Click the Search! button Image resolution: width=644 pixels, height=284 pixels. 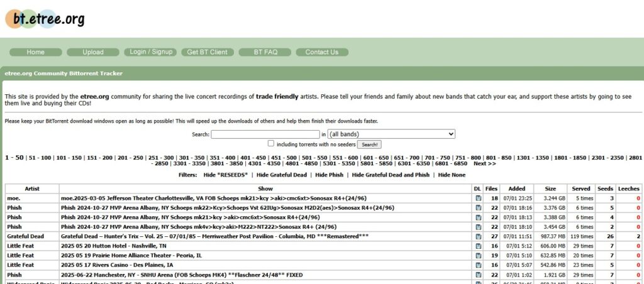370,145
